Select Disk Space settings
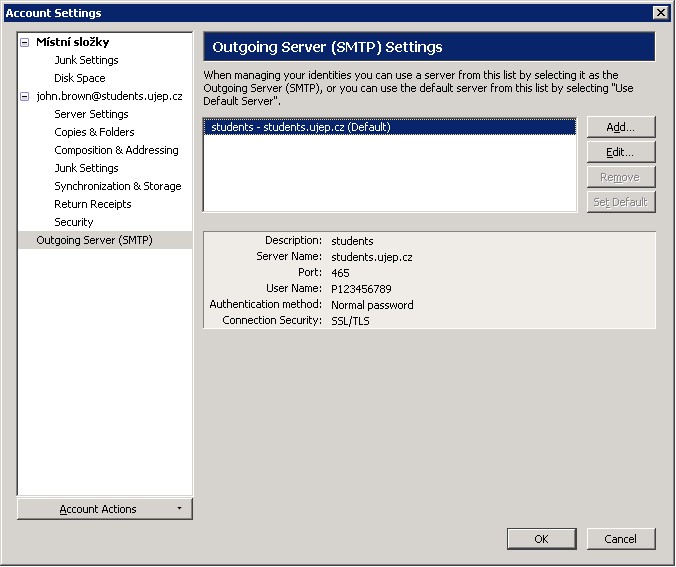The width and height of the screenshot is (676, 567). (x=79, y=78)
